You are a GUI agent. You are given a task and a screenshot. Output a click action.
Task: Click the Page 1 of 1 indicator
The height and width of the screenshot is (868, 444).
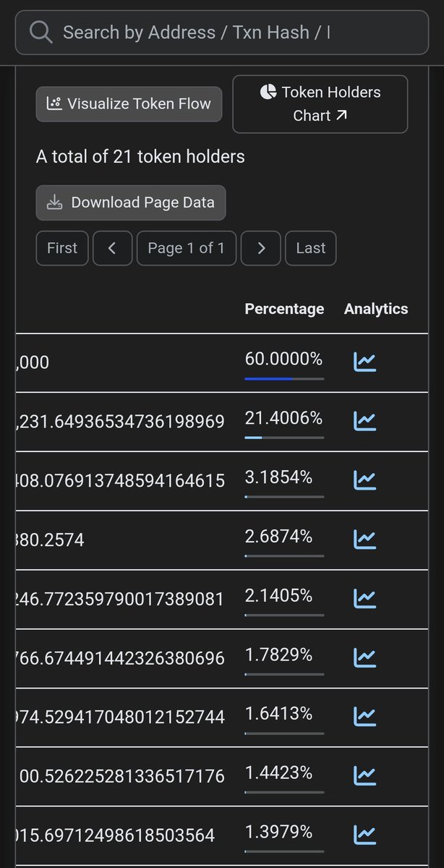point(187,248)
